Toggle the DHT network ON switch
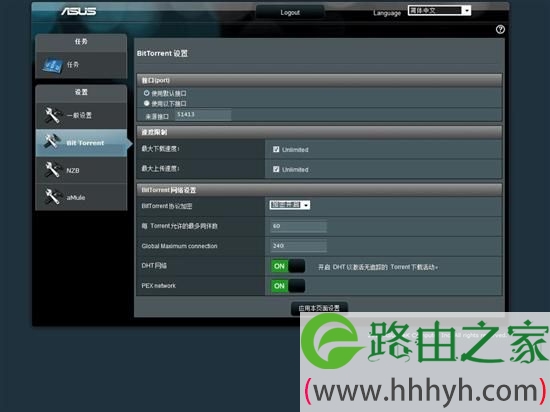 coord(288,266)
